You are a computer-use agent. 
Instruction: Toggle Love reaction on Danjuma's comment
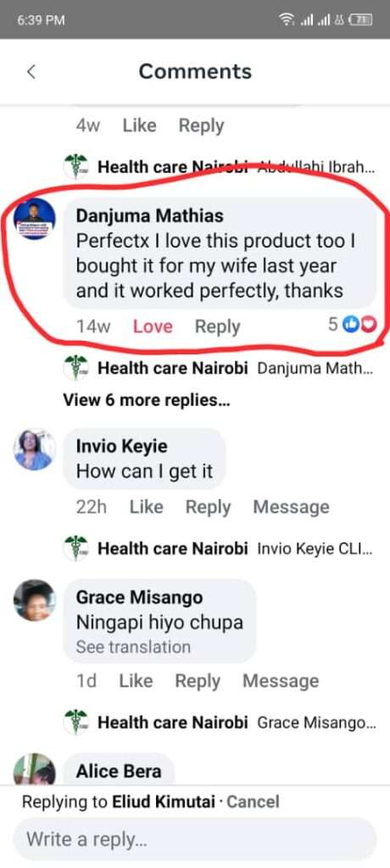click(x=153, y=326)
